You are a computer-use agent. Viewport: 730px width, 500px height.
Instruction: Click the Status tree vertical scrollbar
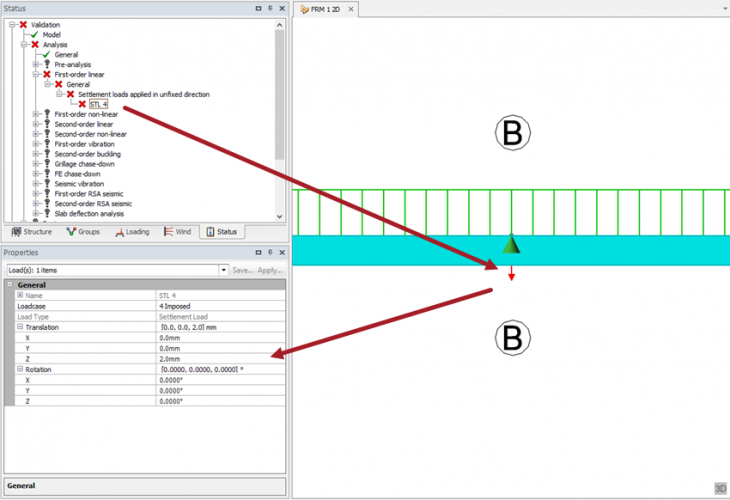pyautogui.click(x=279, y=95)
